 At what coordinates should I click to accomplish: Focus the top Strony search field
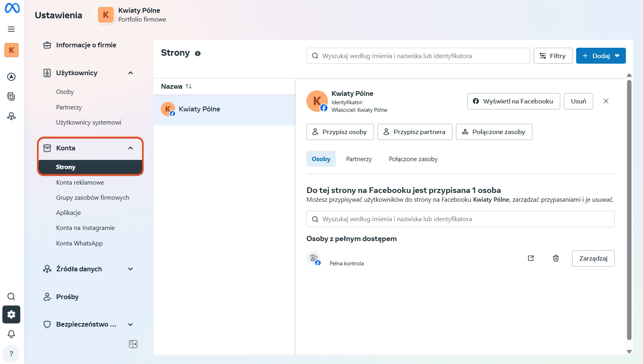click(x=418, y=56)
